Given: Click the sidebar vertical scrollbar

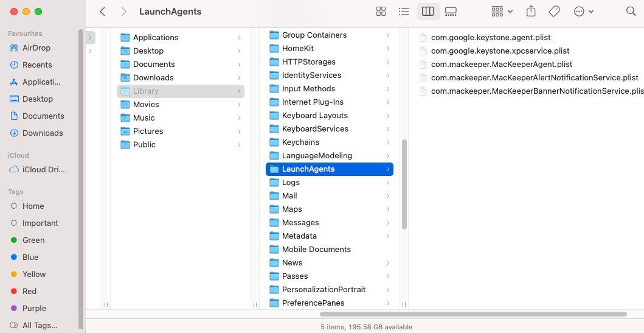Looking at the screenshot, I should [81, 179].
